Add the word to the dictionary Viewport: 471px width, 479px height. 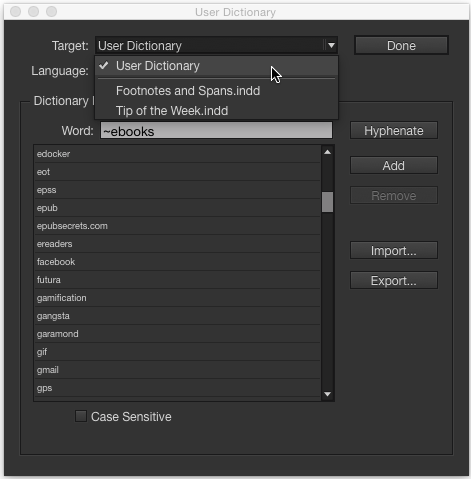[x=394, y=165]
